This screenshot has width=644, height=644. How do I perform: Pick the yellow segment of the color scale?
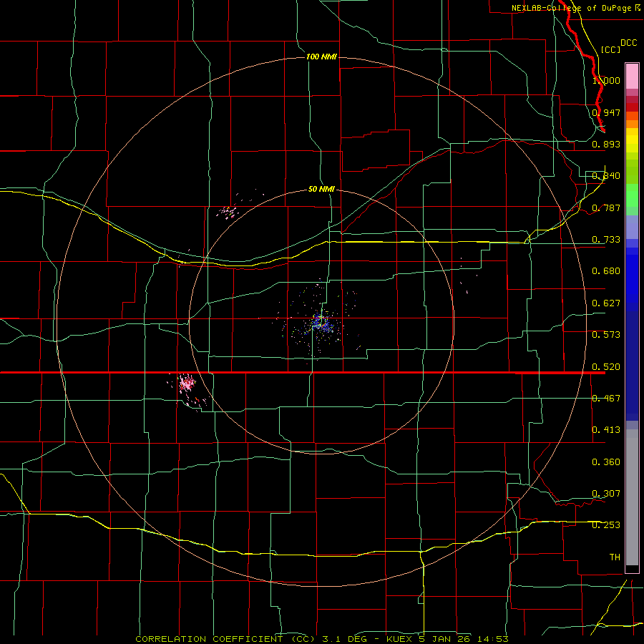[632, 140]
